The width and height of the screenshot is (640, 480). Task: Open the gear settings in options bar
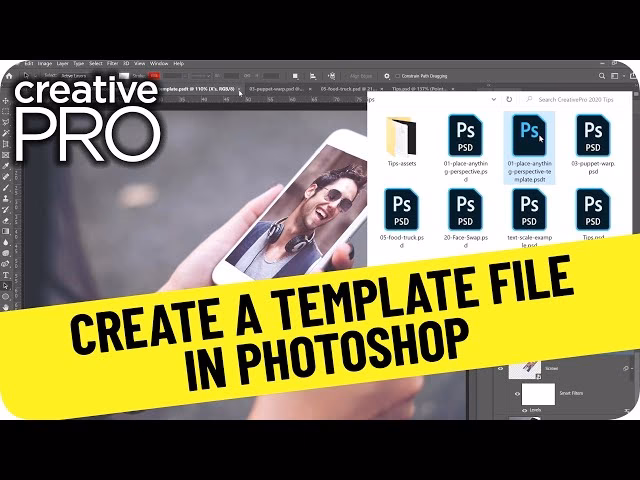tap(387, 76)
